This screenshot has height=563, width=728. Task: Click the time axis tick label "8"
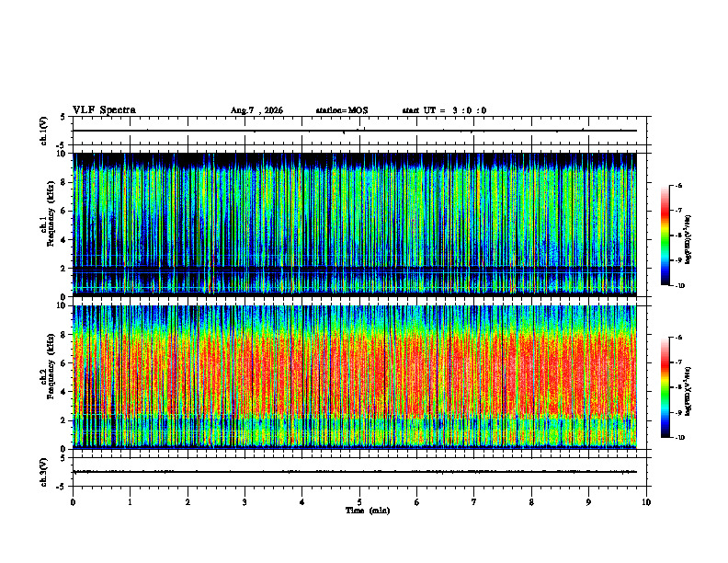[531, 502]
